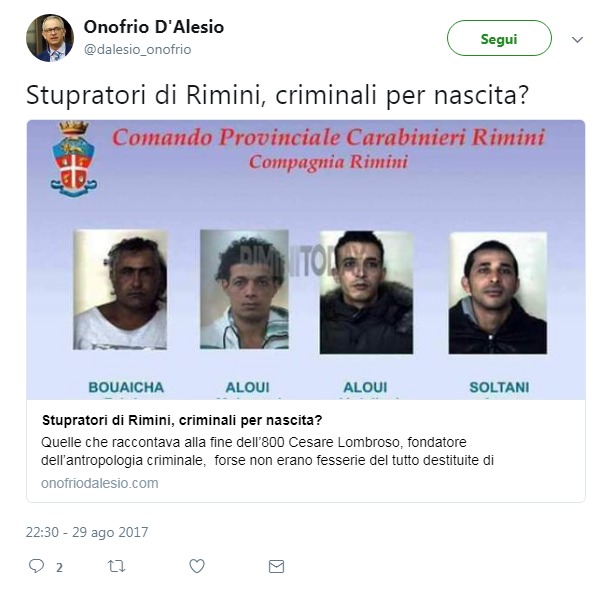Select the main tweet text above the card

point(277,95)
